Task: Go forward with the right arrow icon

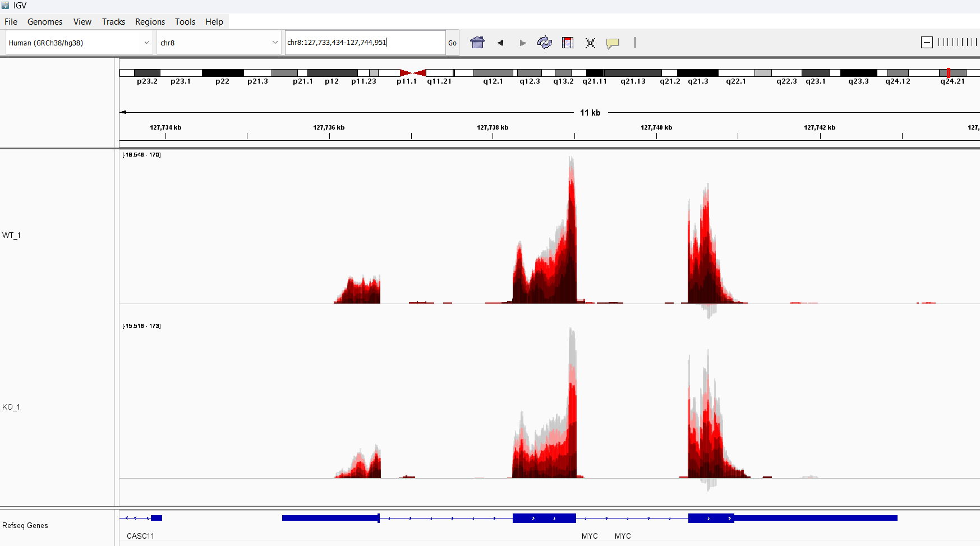Action: [x=523, y=43]
